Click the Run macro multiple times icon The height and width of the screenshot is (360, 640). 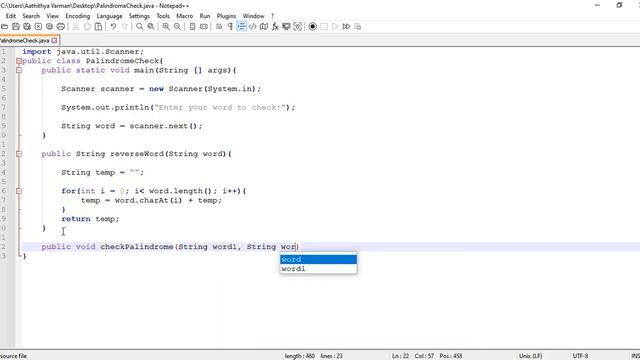(346, 27)
